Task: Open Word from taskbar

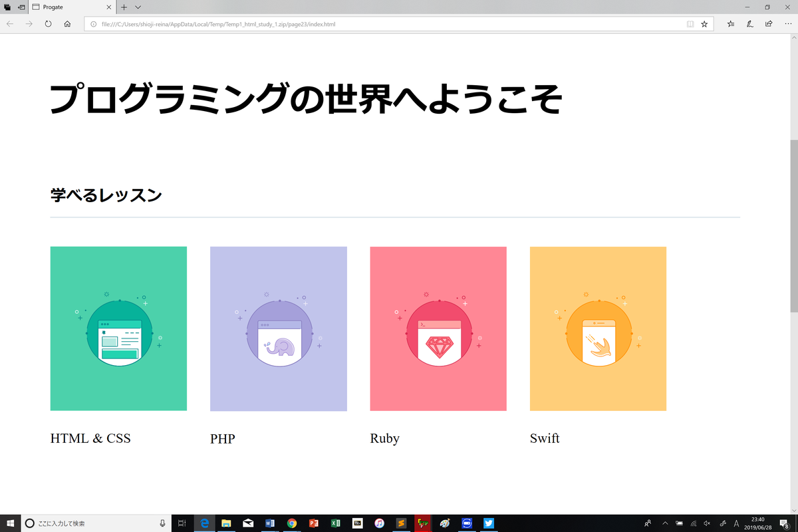Action: (270, 523)
